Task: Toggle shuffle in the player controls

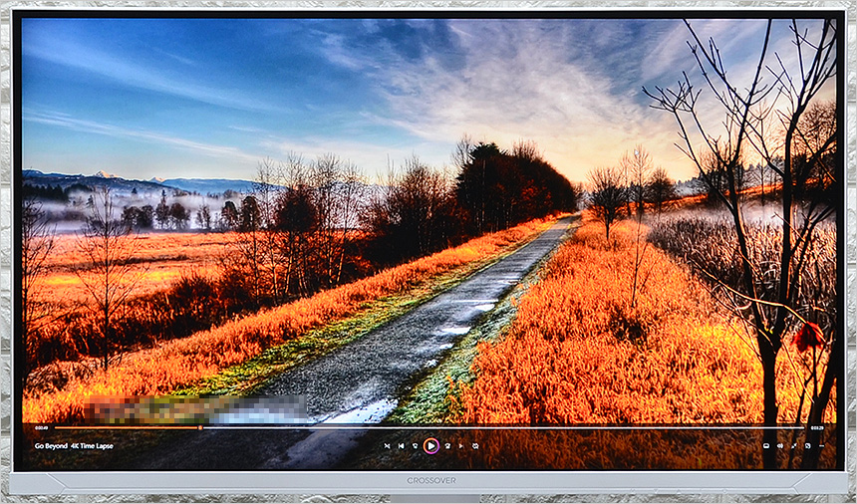Action: point(387,446)
